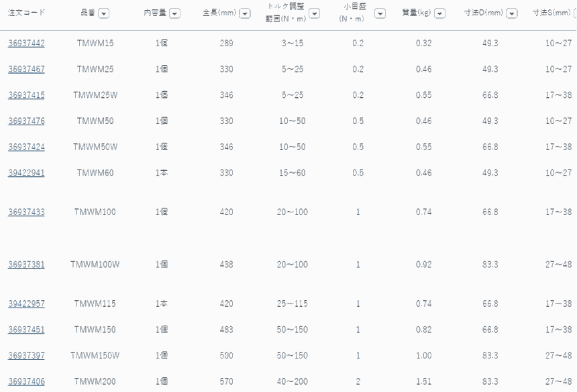Select order code 39422941 link
Viewport: 577px width, 392px height.
[26, 173]
